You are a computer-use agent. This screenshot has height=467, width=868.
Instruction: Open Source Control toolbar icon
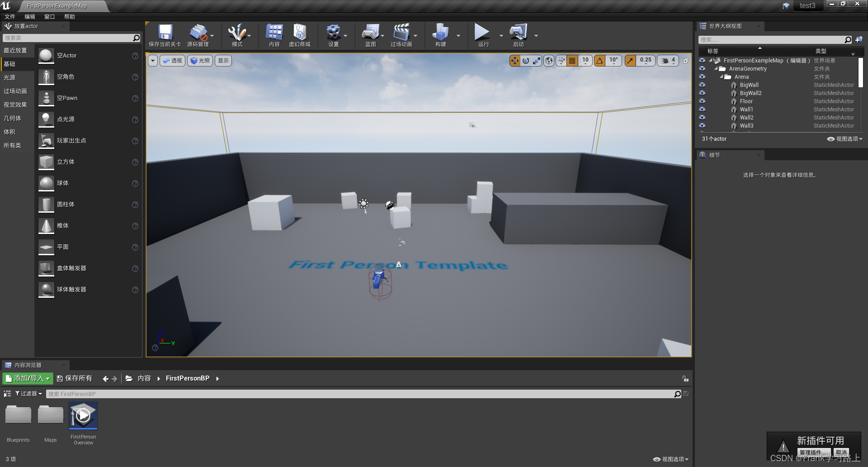pos(198,35)
